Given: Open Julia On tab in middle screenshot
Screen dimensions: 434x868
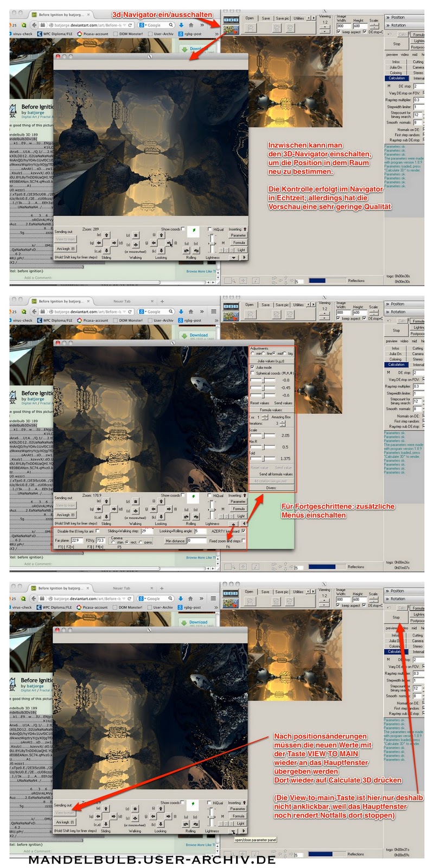Looking at the screenshot, I should coord(395,354).
